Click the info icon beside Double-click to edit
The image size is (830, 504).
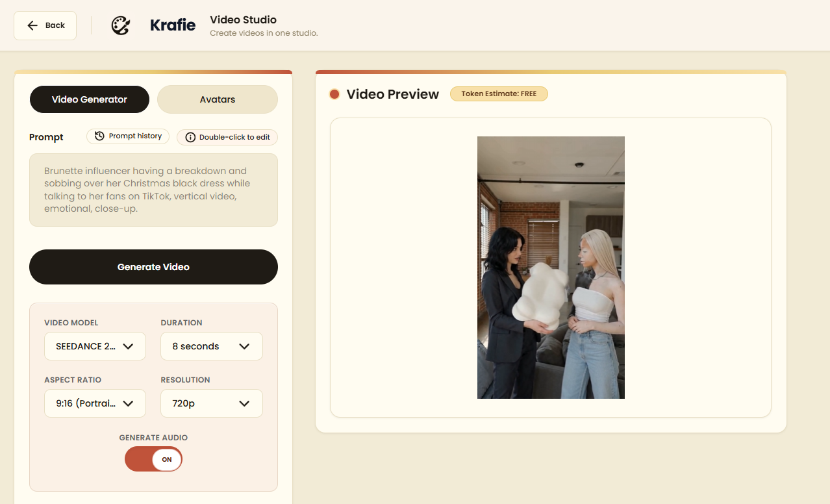(x=190, y=137)
